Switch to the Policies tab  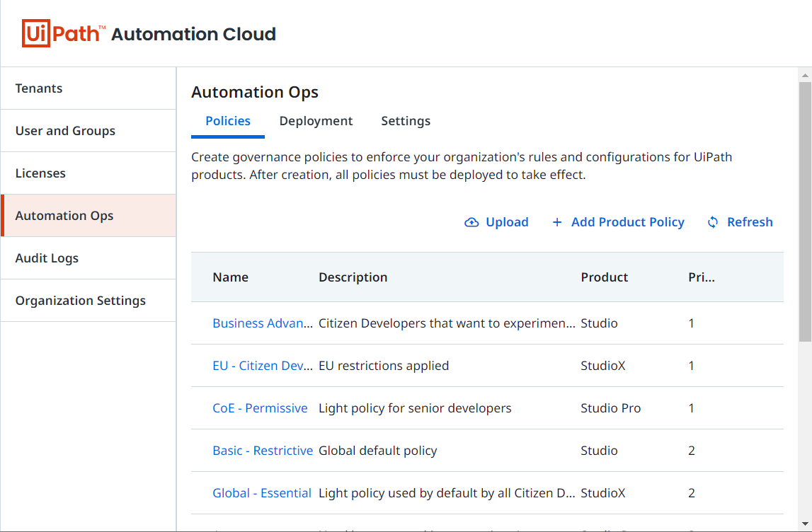(228, 120)
